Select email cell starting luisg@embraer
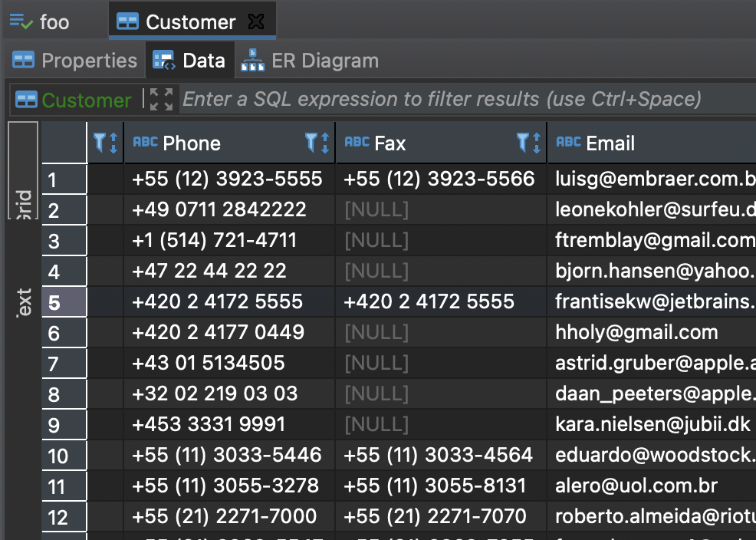 pos(652,179)
